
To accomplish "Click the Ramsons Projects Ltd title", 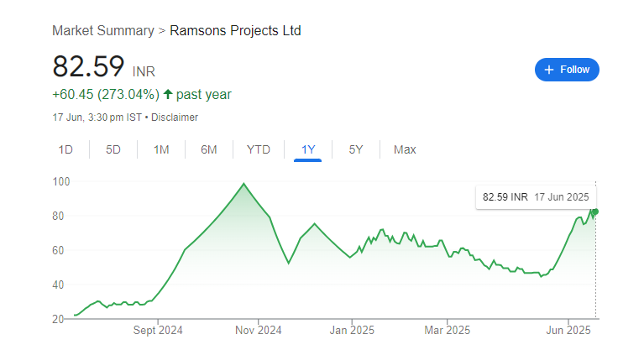I will tap(235, 31).
